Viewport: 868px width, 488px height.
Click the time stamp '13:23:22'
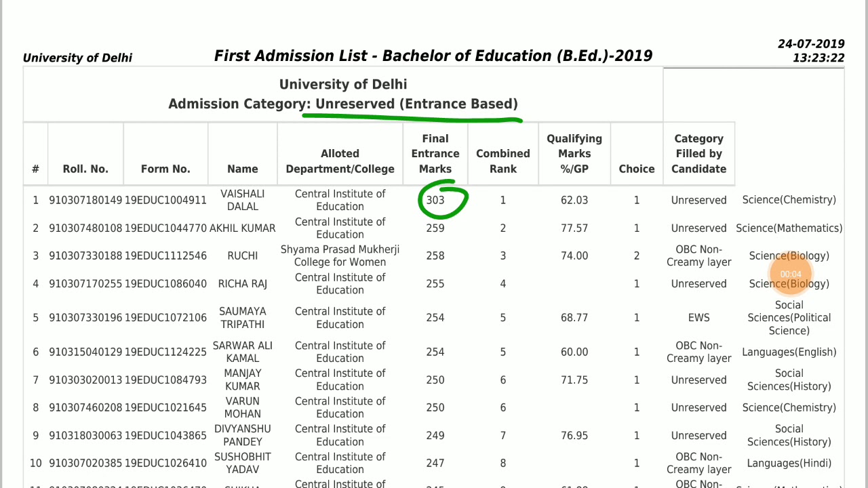click(818, 58)
